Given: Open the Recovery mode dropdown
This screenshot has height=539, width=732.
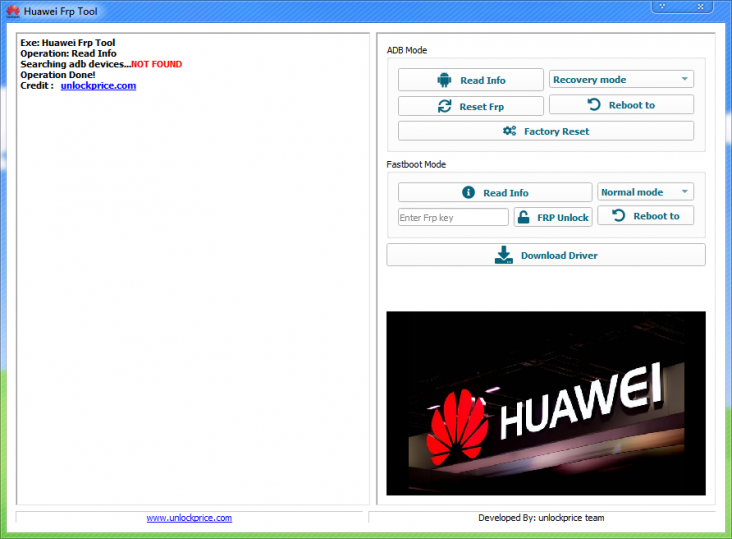Looking at the screenshot, I should (x=621, y=79).
